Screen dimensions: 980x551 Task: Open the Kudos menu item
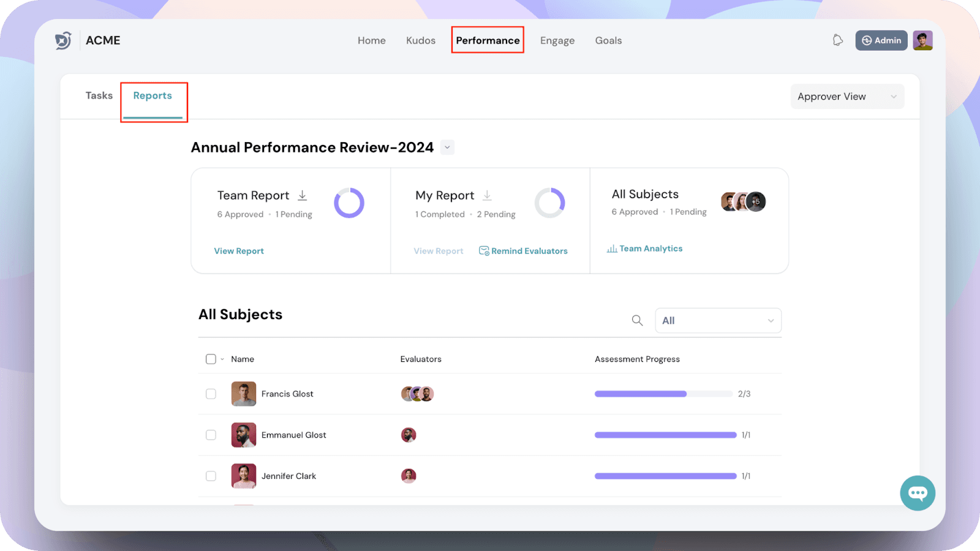click(421, 40)
